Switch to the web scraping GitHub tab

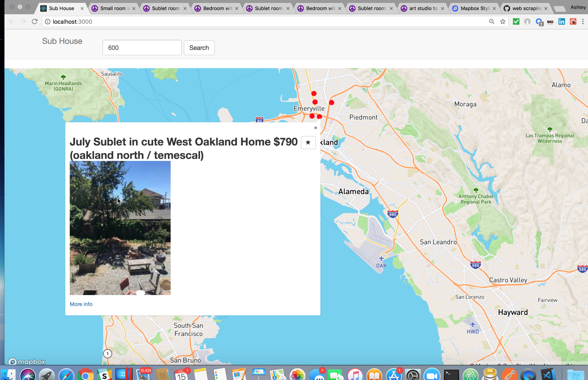click(525, 8)
